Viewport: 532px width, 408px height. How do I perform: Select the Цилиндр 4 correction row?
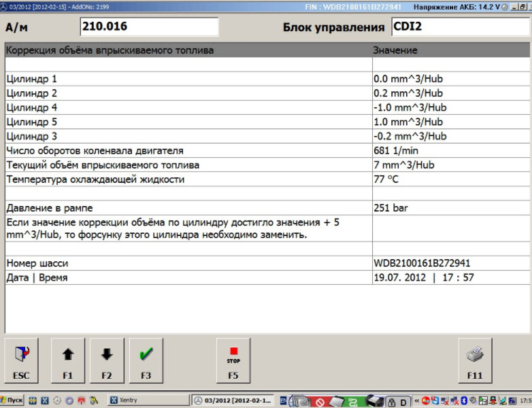[x=188, y=107]
